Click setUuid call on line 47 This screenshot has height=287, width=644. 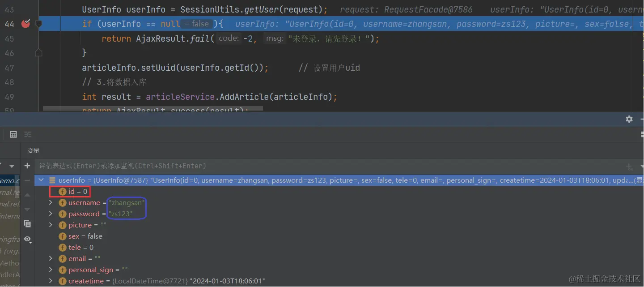159,68
